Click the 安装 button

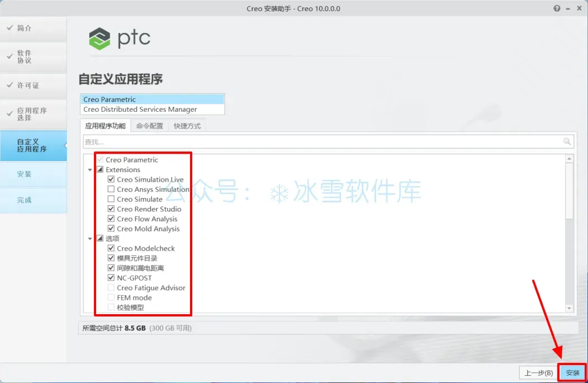coord(572,373)
